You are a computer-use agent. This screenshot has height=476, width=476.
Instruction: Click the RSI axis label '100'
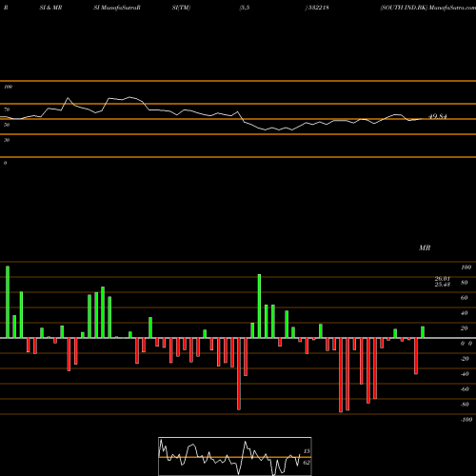8,87
